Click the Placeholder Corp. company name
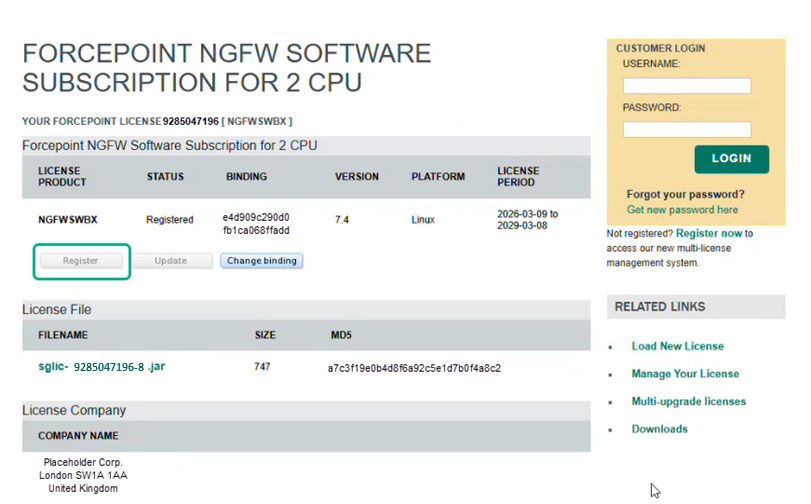Screen dimensions: 811x504 [x=83, y=462]
